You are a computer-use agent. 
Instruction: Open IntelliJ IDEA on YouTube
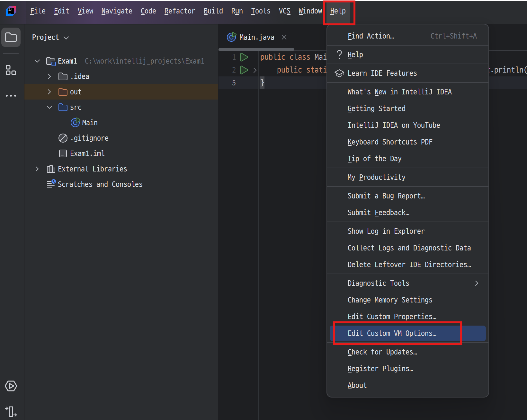tap(408, 125)
